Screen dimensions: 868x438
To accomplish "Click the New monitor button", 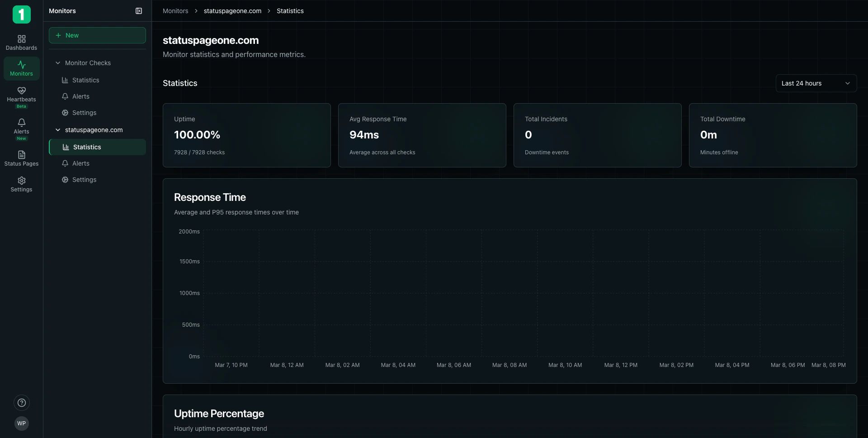I will (x=97, y=35).
